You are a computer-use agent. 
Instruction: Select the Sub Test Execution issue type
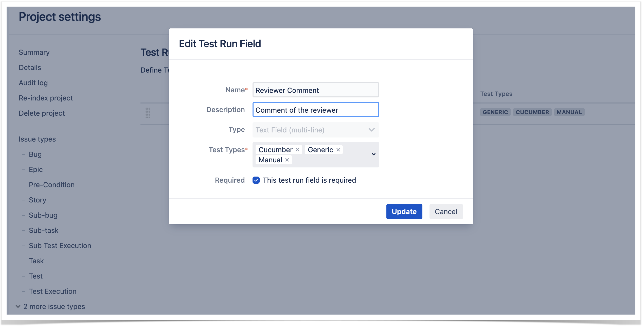tap(60, 246)
